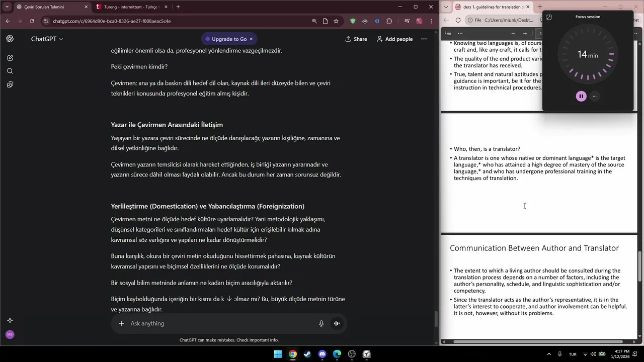
Task: Open the MS profile avatar
Action: 10,334
